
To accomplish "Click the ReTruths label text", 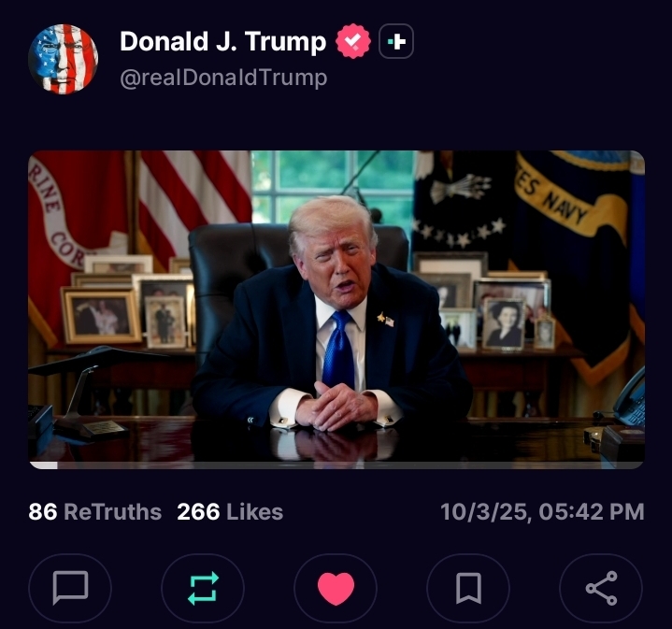I will pos(113,511).
